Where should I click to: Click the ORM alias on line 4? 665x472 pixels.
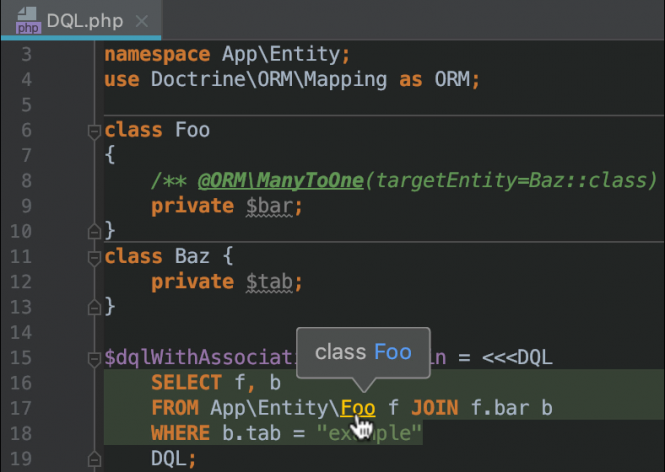(452, 79)
